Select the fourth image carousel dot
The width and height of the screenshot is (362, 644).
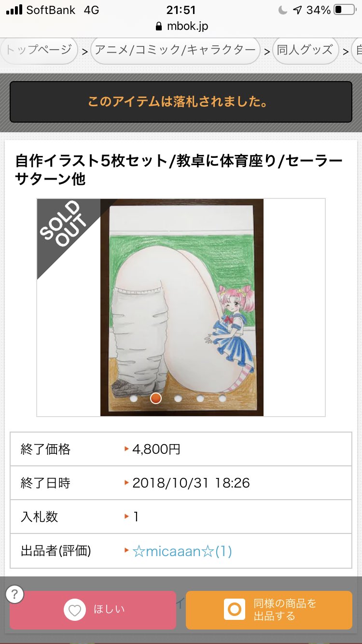[200, 399]
